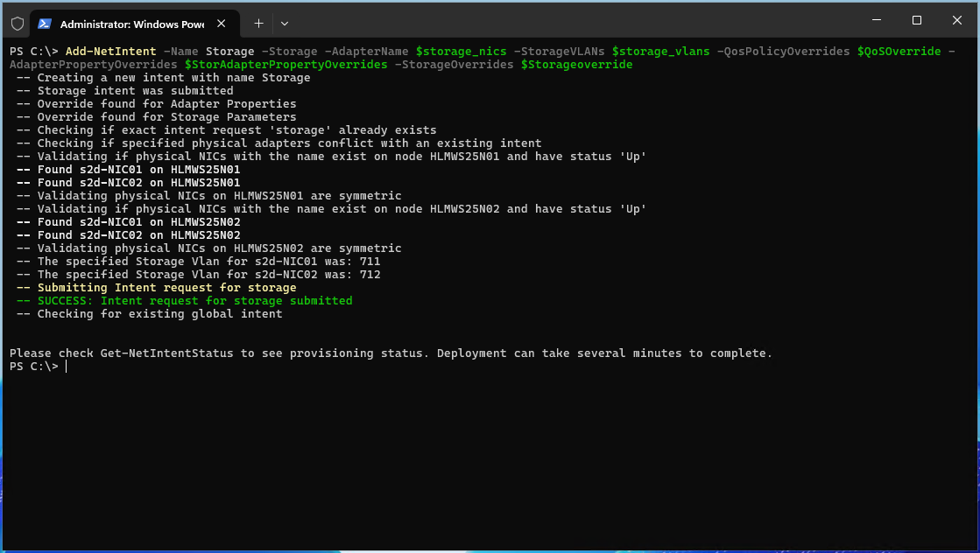The height and width of the screenshot is (553, 980).
Task: Expand the new tab profile dropdown chevron
Action: [285, 24]
